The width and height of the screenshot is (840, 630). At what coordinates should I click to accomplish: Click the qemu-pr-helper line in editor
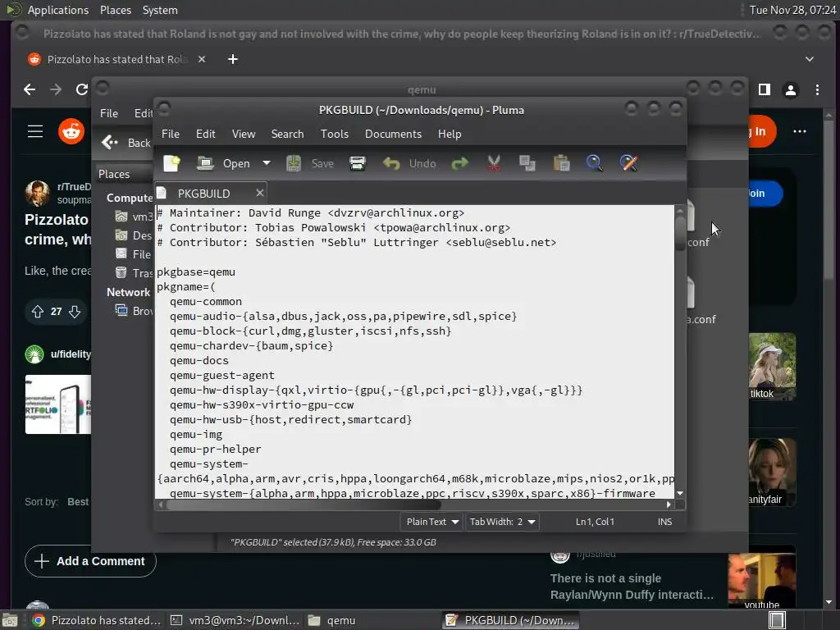(x=216, y=450)
